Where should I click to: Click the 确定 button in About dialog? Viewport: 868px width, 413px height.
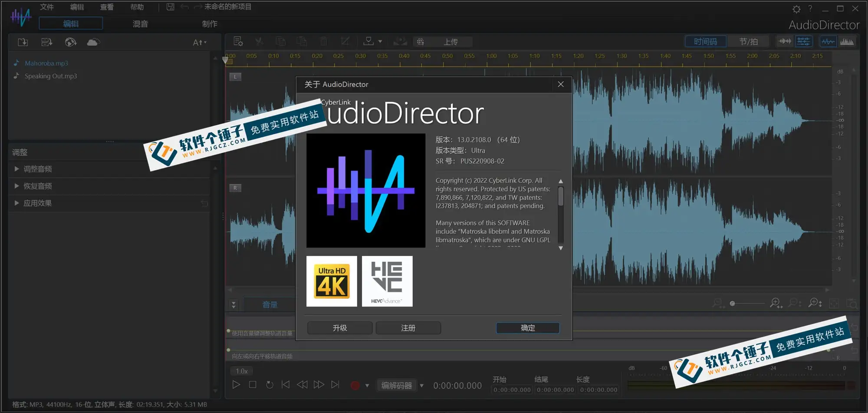coord(527,328)
